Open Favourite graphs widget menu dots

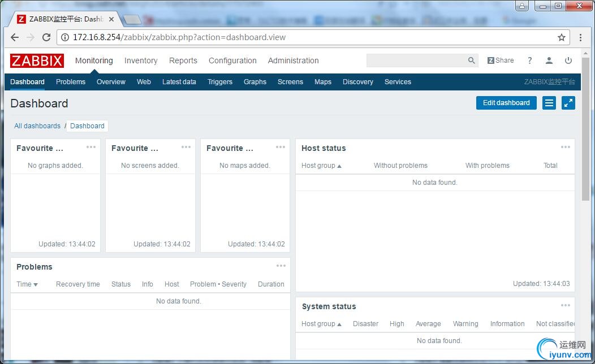(x=91, y=147)
